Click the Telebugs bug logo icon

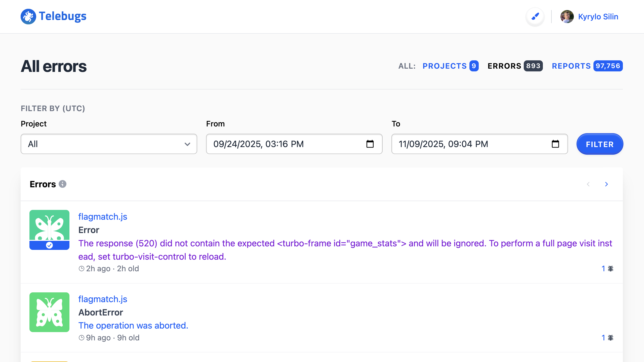[28, 17]
